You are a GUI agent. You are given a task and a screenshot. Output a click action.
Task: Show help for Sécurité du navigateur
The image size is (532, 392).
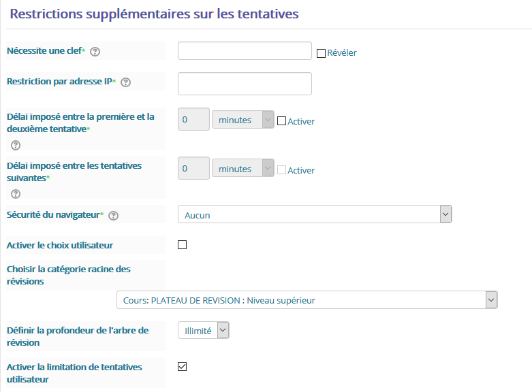click(x=114, y=216)
